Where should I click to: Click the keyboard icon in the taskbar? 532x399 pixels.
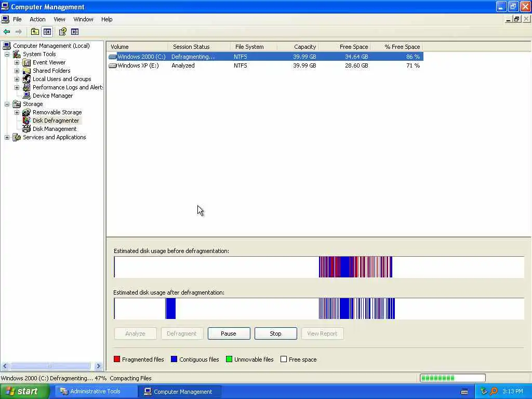464,392
